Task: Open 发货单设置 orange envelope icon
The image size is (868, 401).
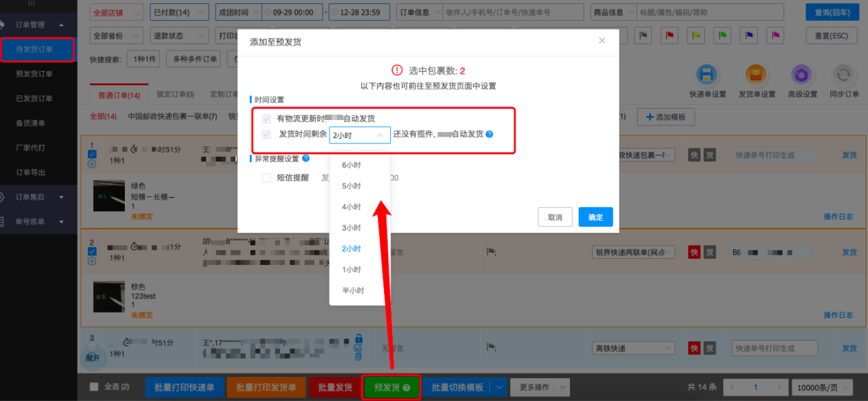Action: [x=757, y=74]
